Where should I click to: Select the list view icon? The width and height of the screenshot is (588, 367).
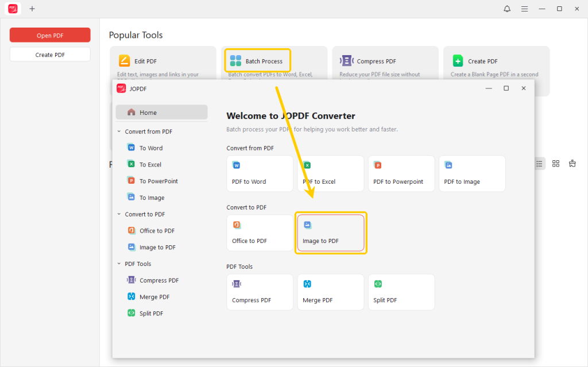[x=539, y=164]
